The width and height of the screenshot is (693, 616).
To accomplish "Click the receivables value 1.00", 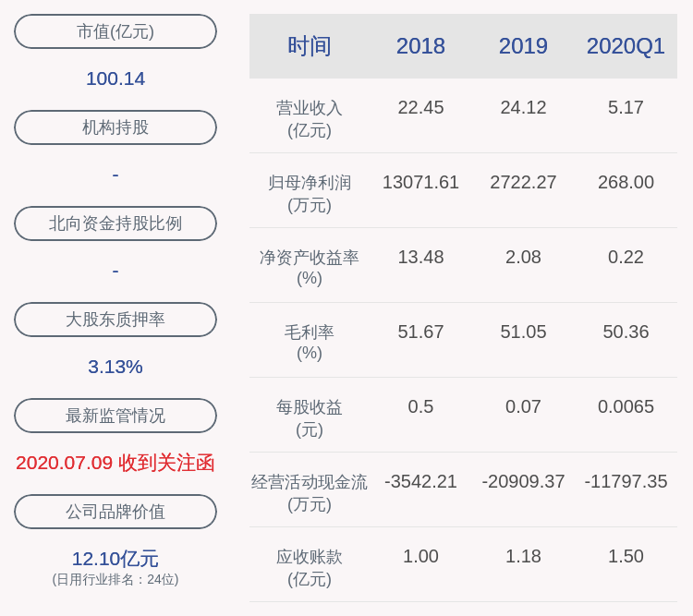I will [x=420, y=556].
